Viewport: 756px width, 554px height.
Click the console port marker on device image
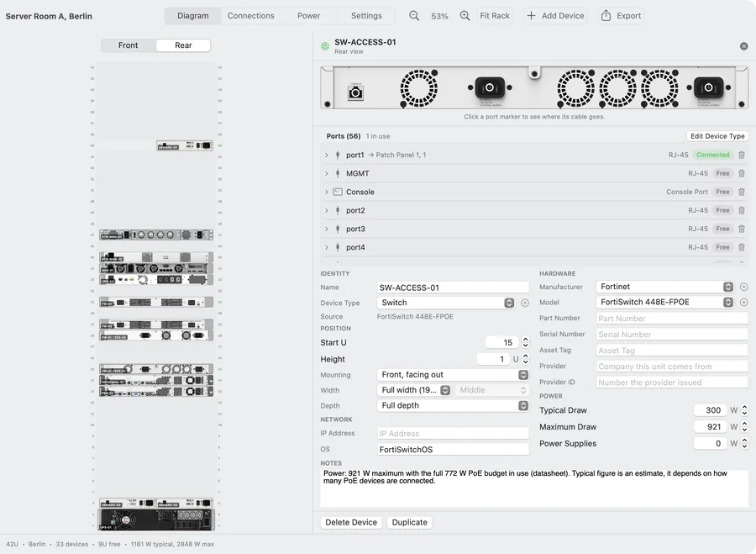point(356,92)
